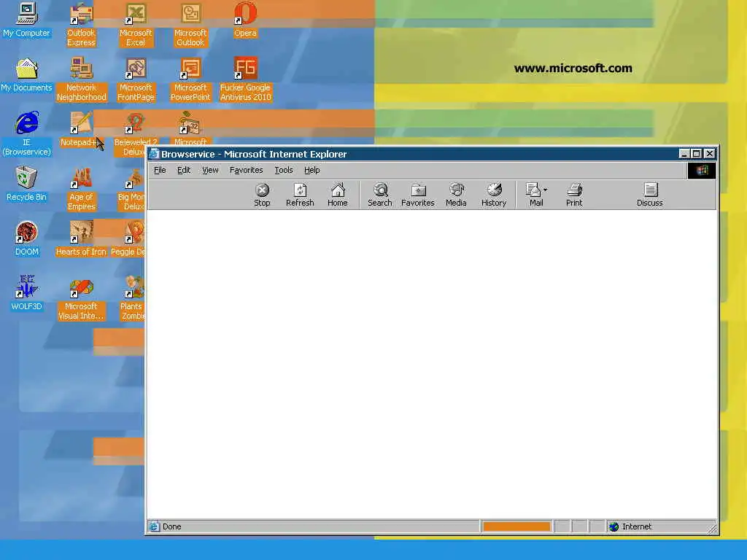
Task: Select the Outlook Express desktop icon
Action: click(x=82, y=24)
